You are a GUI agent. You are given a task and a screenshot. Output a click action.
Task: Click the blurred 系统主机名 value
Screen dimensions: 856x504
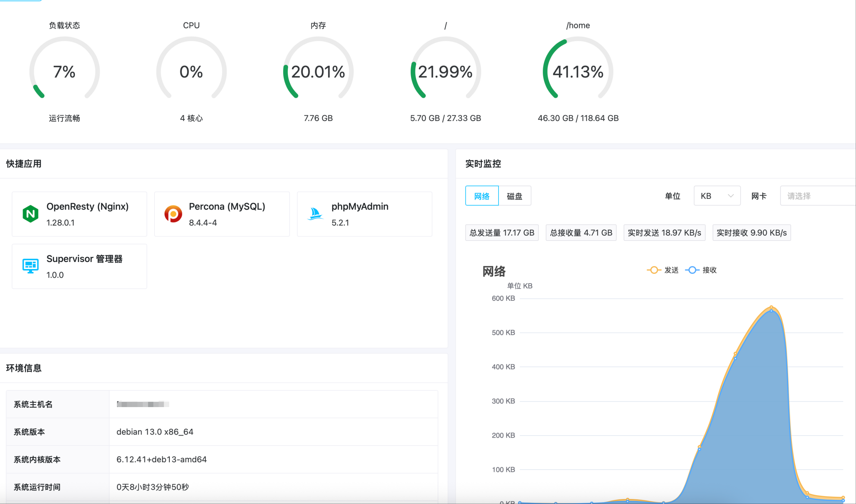click(x=143, y=404)
